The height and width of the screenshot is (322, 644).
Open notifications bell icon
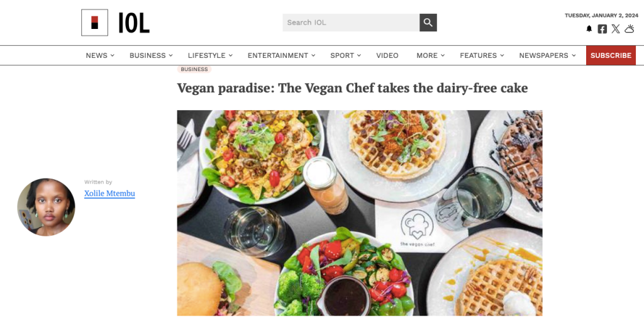589,29
